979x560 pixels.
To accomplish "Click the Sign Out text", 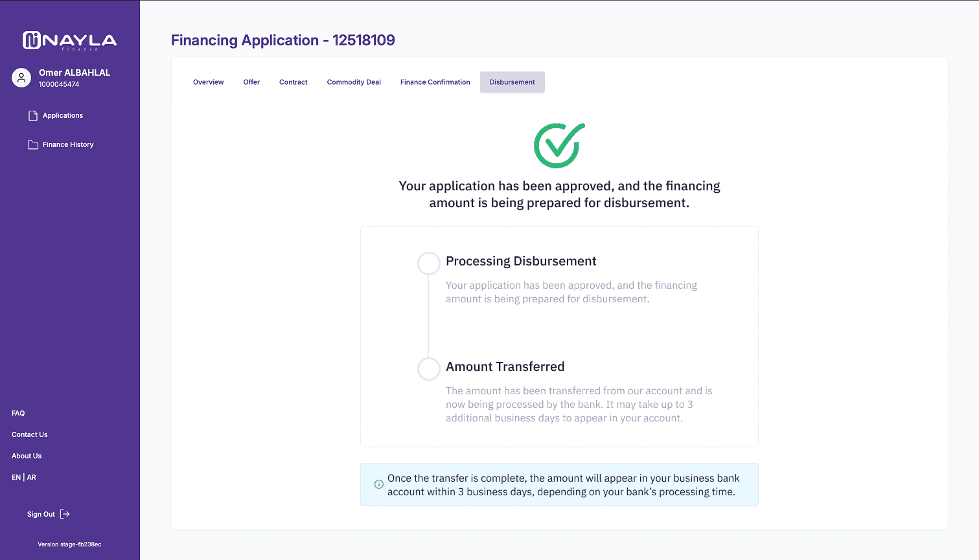I will click(41, 514).
